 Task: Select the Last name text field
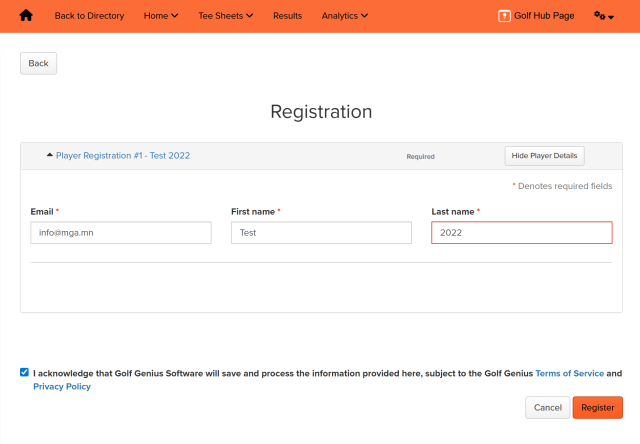coord(521,232)
